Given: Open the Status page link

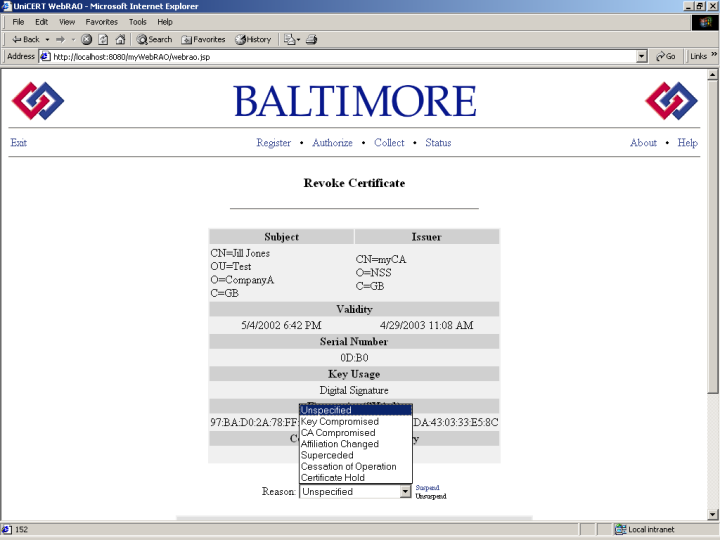Looking at the screenshot, I should [438, 143].
